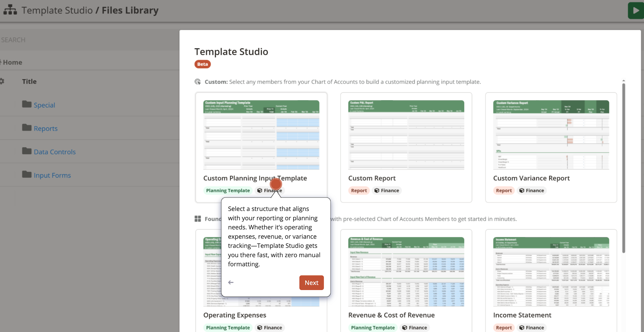Click the grid icon next to Foundational section
The image size is (644, 332).
[x=198, y=219]
